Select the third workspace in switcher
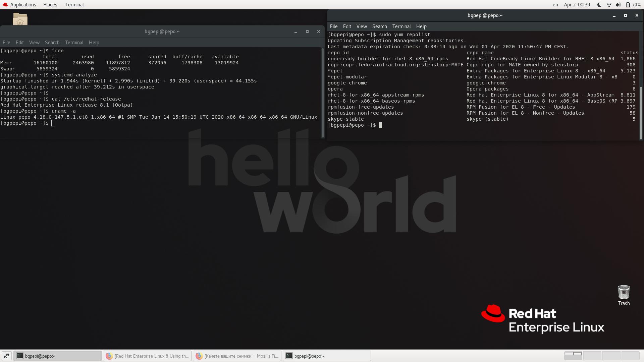644x362 pixels. pos(611,356)
